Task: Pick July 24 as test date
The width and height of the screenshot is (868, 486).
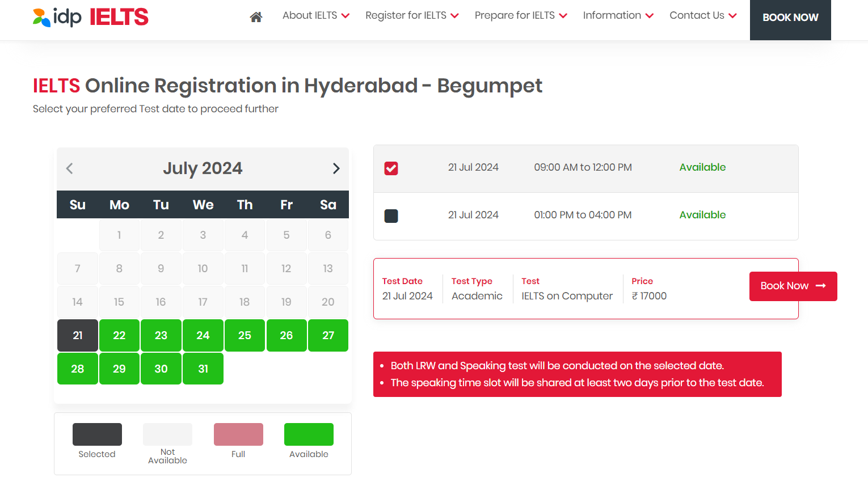Action: click(x=203, y=335)
